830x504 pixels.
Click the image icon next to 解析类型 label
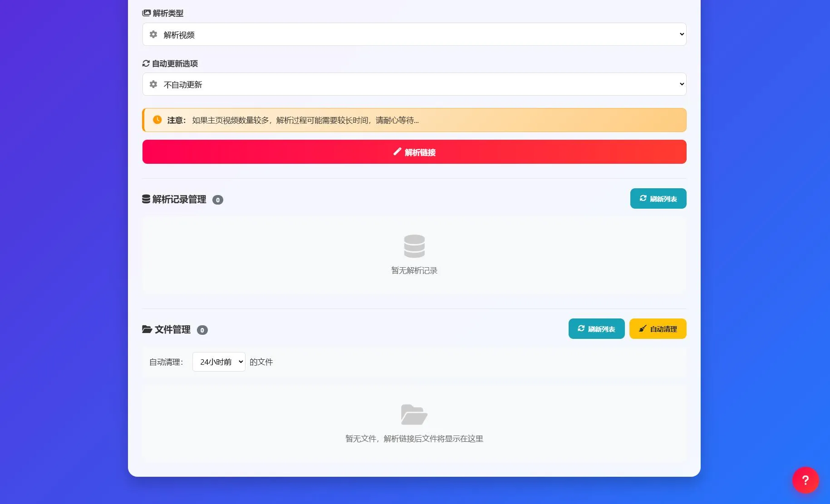pos(146,13)
